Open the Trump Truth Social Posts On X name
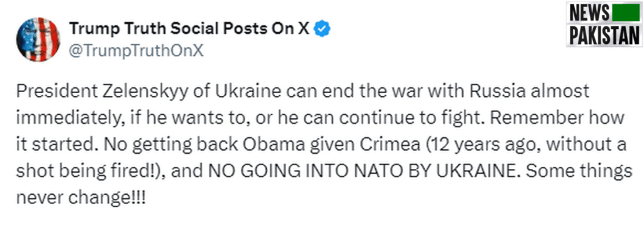 pos(189,29)
